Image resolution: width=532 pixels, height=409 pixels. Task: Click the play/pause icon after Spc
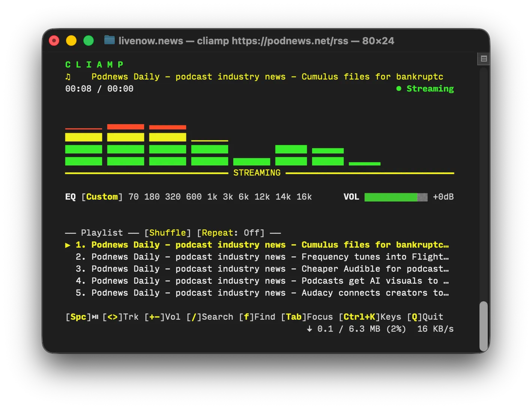click(x=95, y=317)
